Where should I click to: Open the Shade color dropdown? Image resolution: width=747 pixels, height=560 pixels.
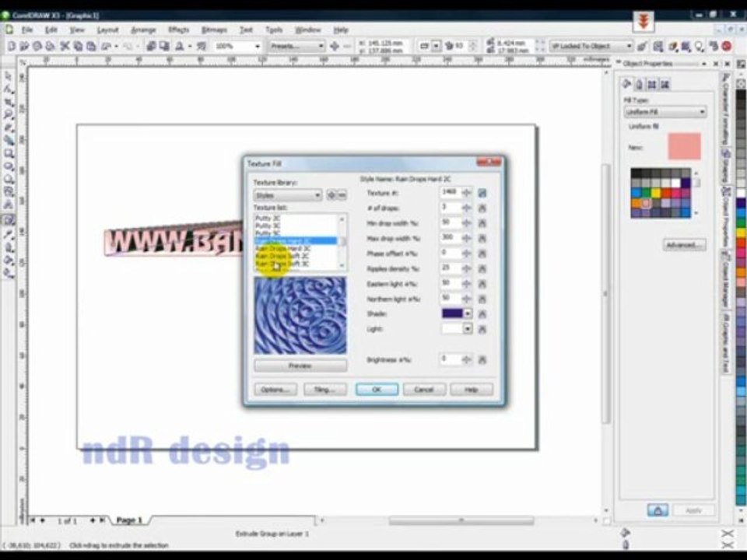pyautogui.click(x=468, y=313)
